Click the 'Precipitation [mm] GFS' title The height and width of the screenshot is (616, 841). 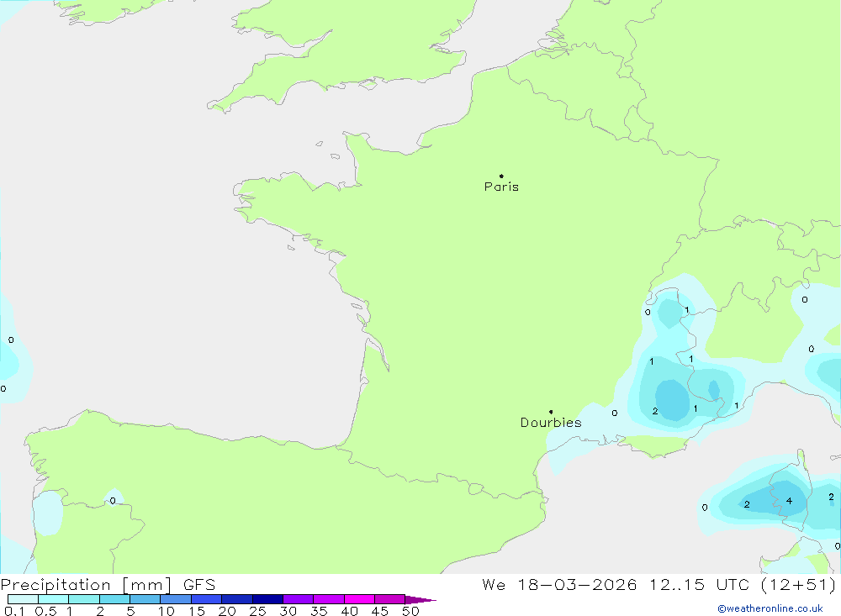point(108,584)
